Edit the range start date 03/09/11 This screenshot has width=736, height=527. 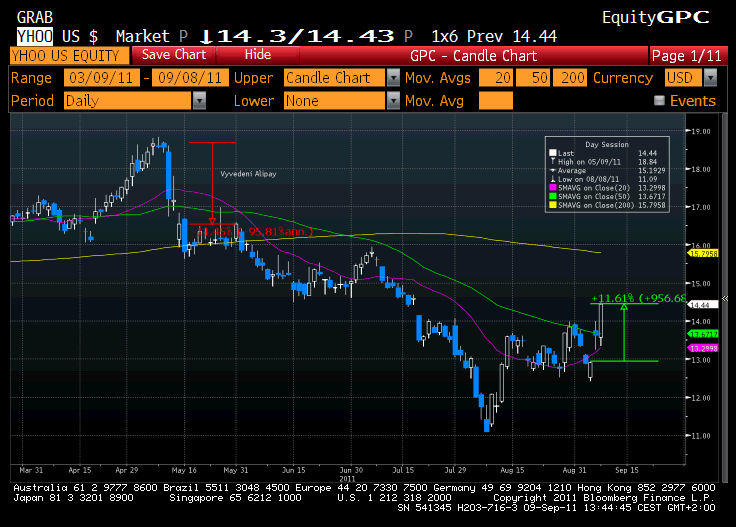click(x=101, y=78)
